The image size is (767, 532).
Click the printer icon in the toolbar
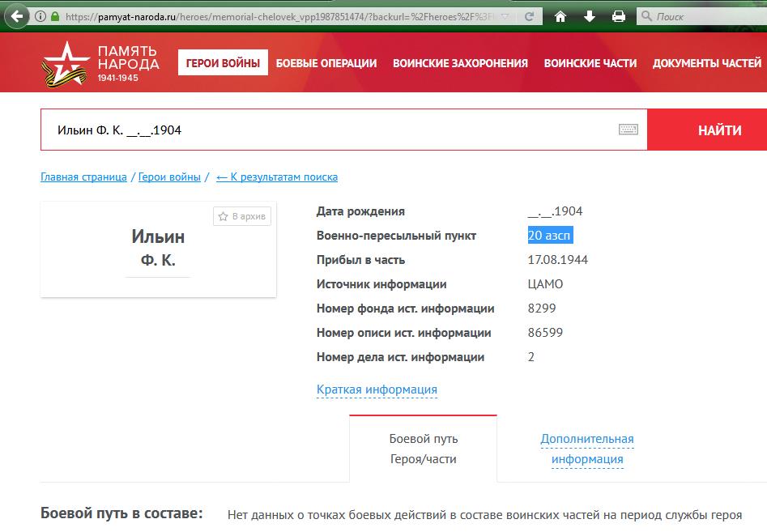(x=618, y=16)
